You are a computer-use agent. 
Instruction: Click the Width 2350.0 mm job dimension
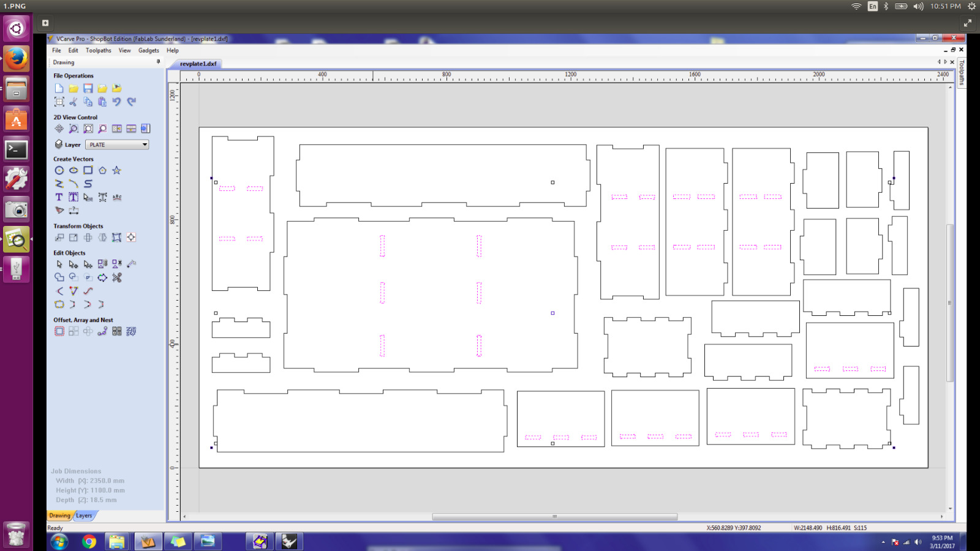90,481
